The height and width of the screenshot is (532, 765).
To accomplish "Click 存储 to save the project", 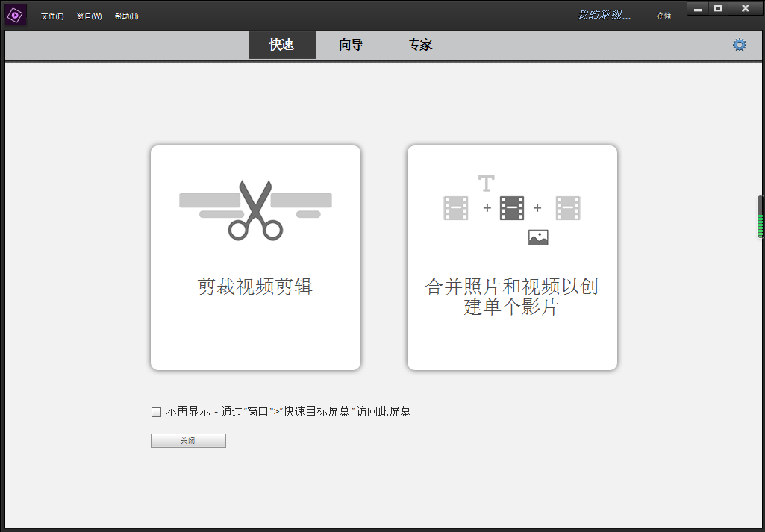I will [x=663, y=15].
